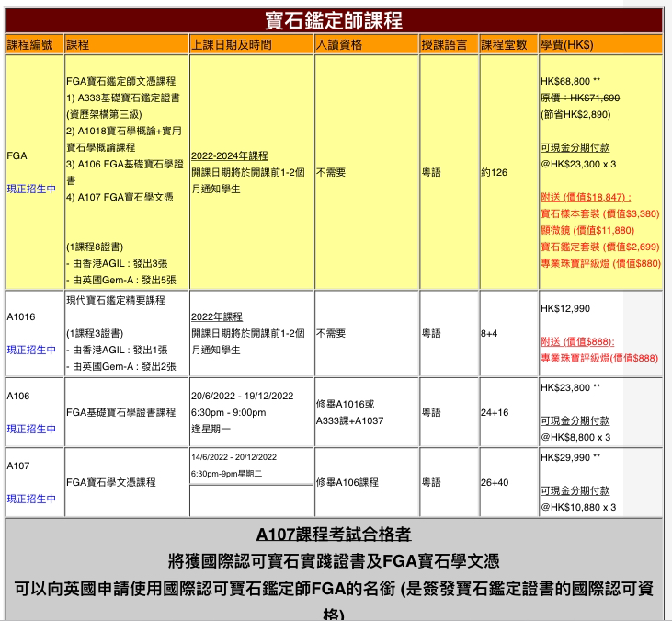672x621 pixels.
Task: Click the red 附送 (價值$888) text
Action: (577, 341)
